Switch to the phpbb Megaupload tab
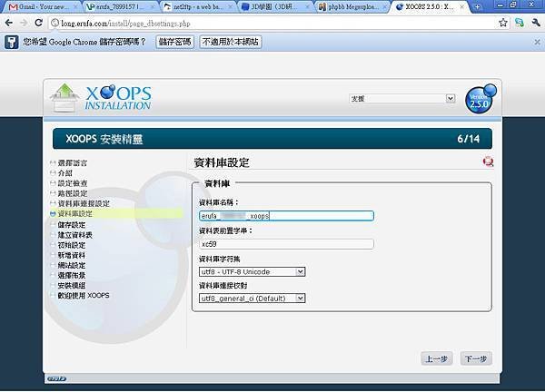Image resolution: width=545 pixels, height=392 pixels. pyautogui.click(x=354, y=6)
